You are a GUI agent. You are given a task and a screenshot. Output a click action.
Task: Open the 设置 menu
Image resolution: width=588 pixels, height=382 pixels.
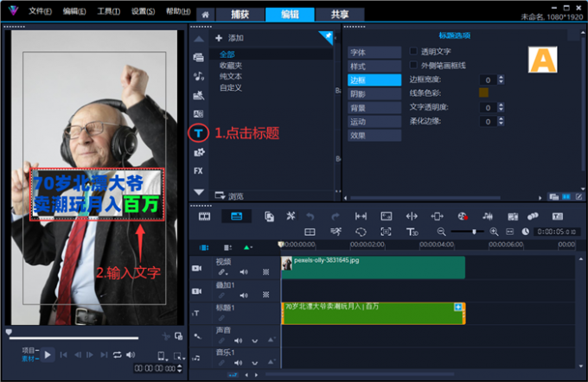(143, 11)
